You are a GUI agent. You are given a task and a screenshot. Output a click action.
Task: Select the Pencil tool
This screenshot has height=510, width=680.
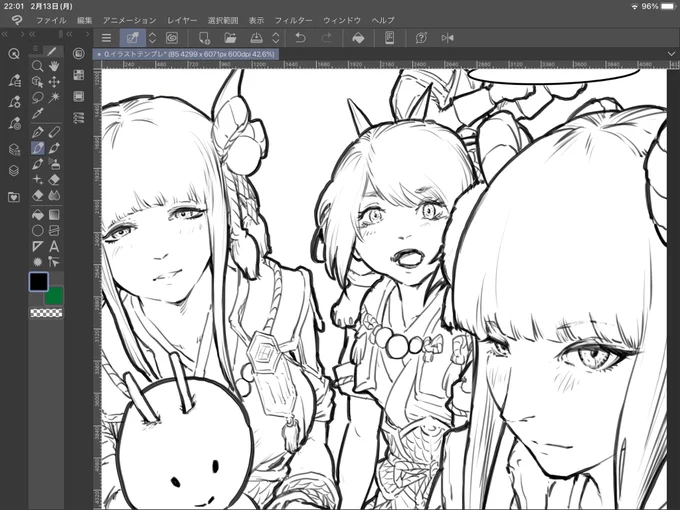point(54,132)
